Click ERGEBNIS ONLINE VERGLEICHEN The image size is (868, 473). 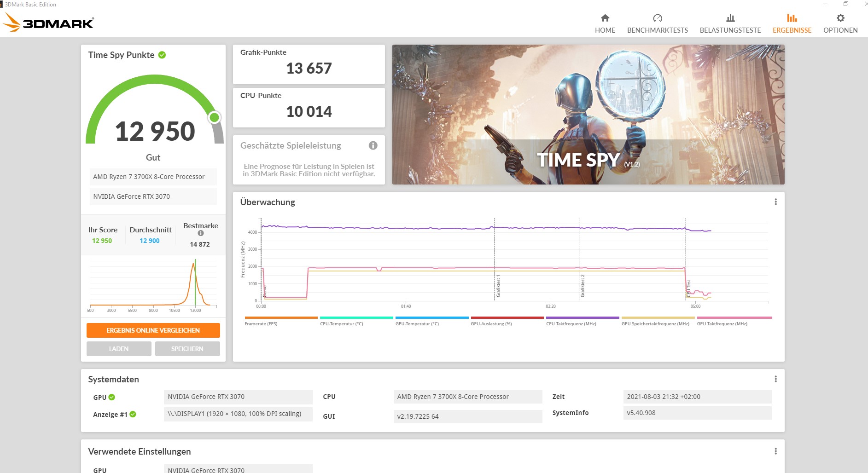pyautogui.click(x=153, y=330)
